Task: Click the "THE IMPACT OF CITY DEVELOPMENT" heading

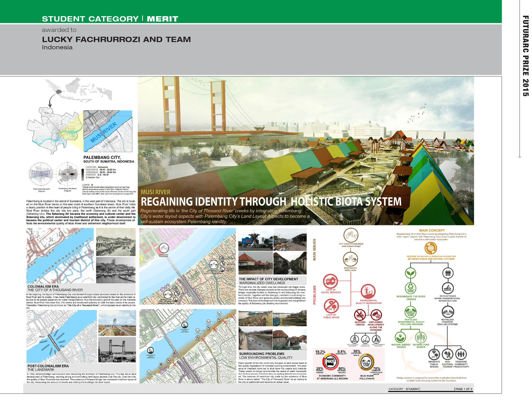Action: tap(268, 279)
